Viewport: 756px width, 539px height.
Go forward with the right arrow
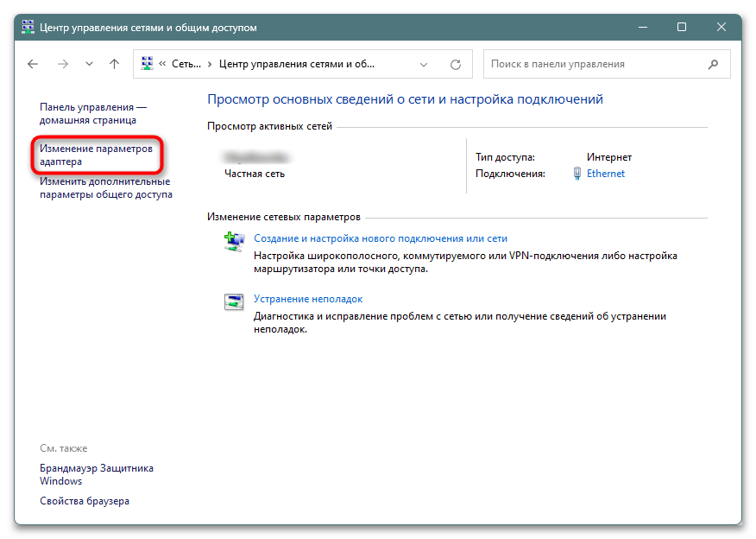coord(63,64)
